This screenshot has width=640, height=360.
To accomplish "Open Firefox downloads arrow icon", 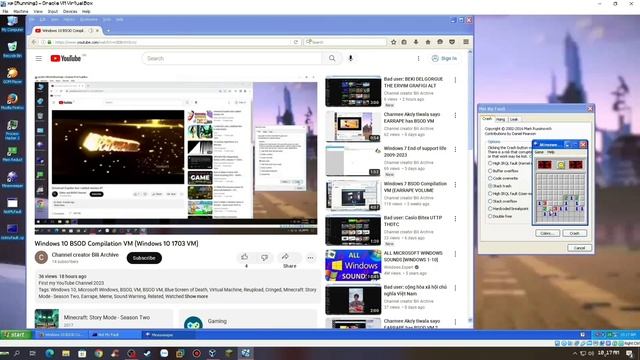I will (x=416, y=42).
